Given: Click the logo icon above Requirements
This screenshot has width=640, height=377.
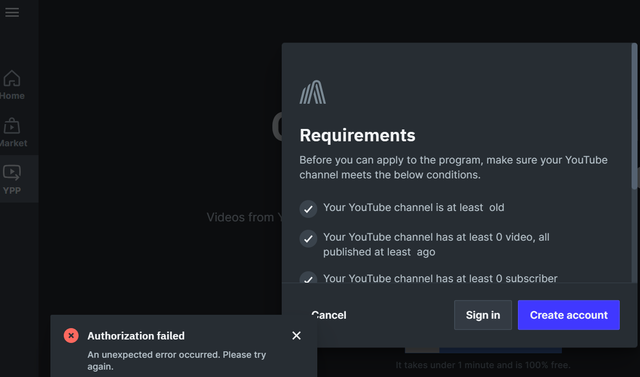Looking at the screenshot, I should click(x=313, y=92).
